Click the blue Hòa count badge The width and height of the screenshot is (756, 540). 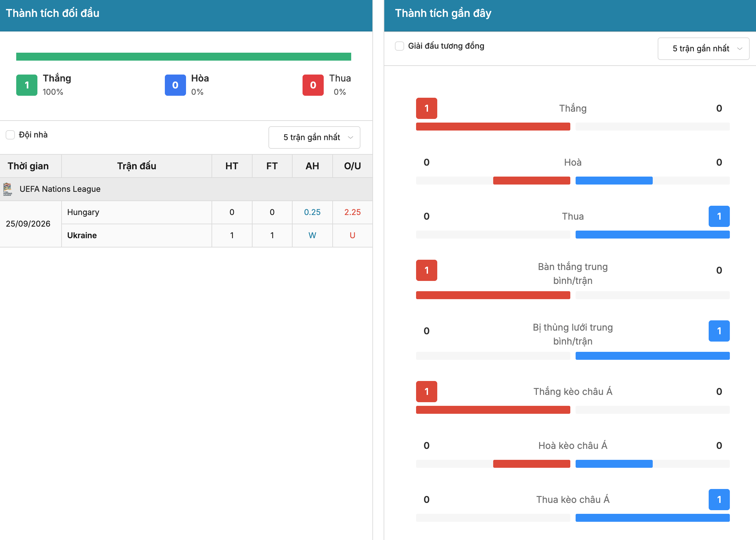pyautogui.click(x=175, y=85)
